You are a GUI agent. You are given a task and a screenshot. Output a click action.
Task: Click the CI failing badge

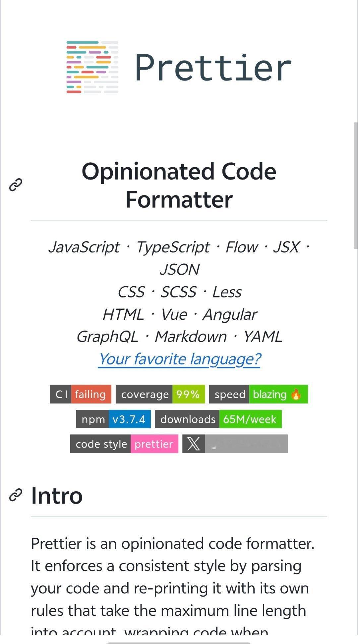[x=81, y=394]
